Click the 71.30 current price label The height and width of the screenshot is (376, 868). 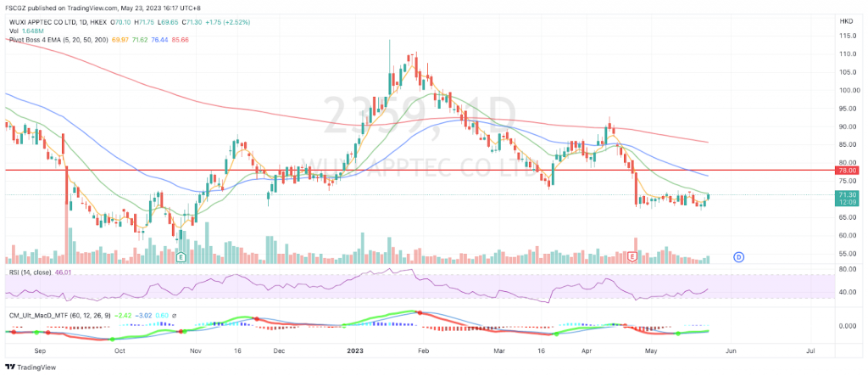(x=848, y=194)
